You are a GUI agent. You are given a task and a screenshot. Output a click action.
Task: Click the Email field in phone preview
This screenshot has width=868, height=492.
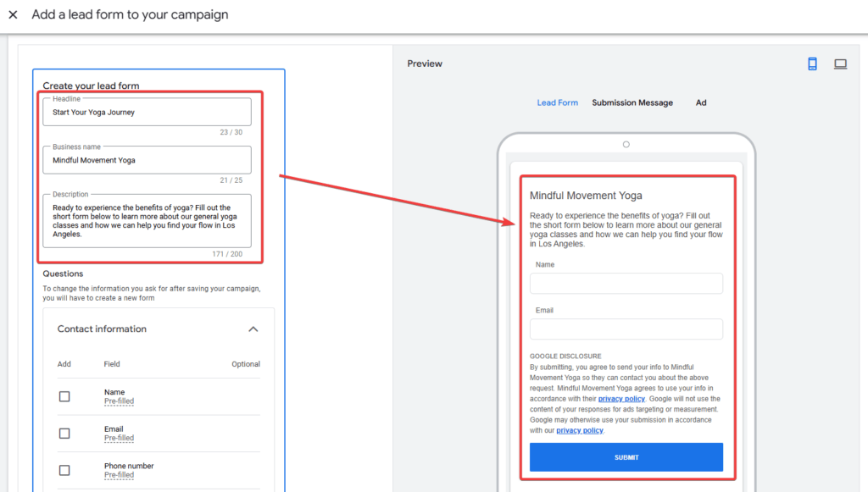626,329
